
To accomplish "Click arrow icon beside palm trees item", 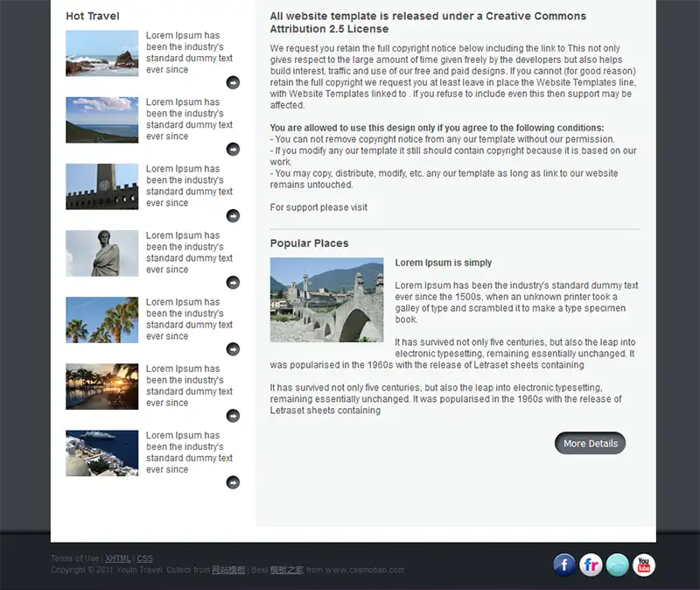I will click(233, 348).
